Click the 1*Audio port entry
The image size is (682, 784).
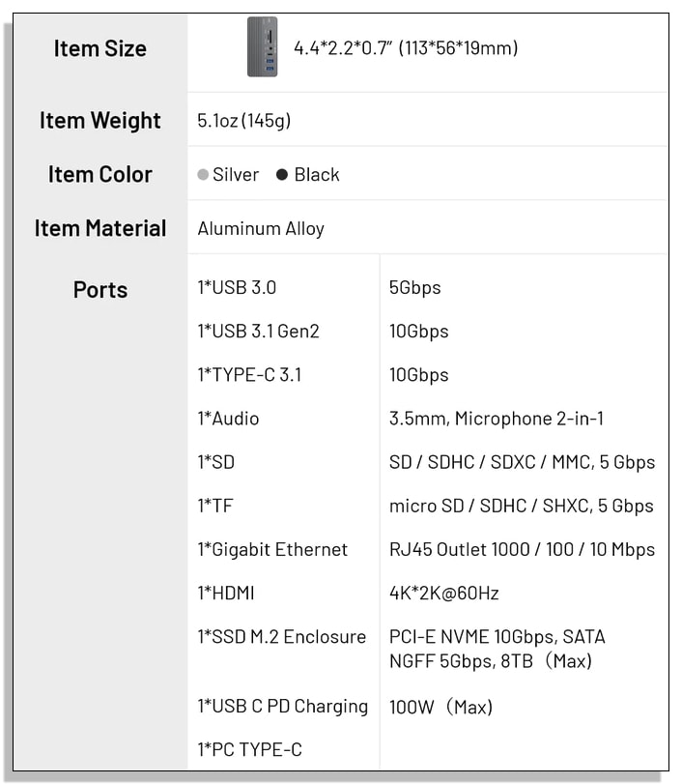point(228,419)
